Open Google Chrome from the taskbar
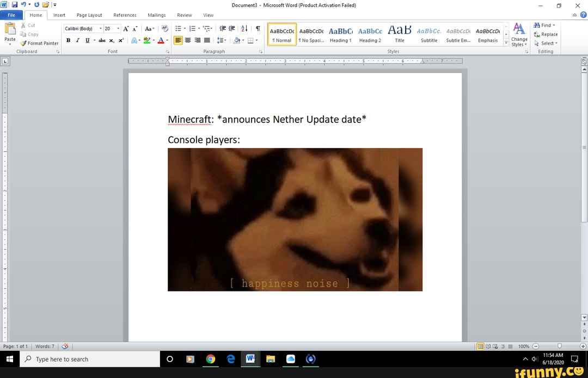The height and width of the screenshot is (378, 588). click(210, 359)
